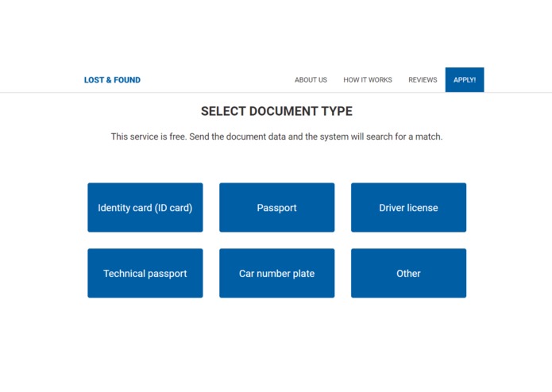
Task: Choose the Passport document type
Action: pyautogui.click(x=276, y=207)
